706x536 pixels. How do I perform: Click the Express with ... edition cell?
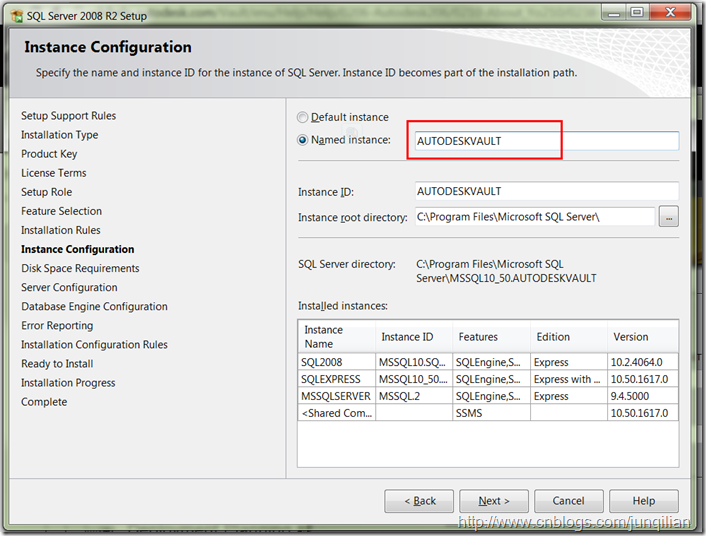[569, 379]
